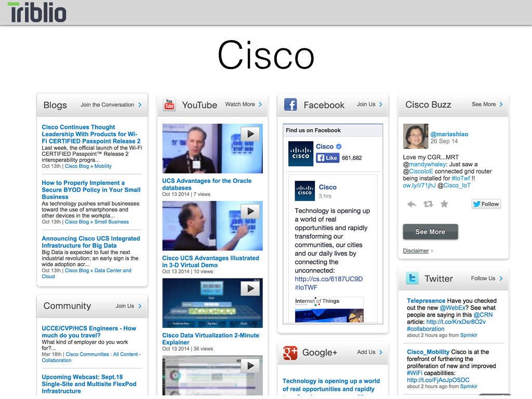The height and width of the screenshot is (399, 532).
Task: Click the Facebook panel icon
Action: coord(292,104)
